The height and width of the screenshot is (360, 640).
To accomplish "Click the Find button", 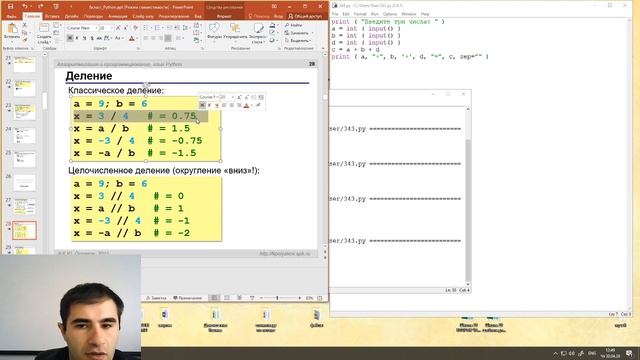I will click(293, 25).
